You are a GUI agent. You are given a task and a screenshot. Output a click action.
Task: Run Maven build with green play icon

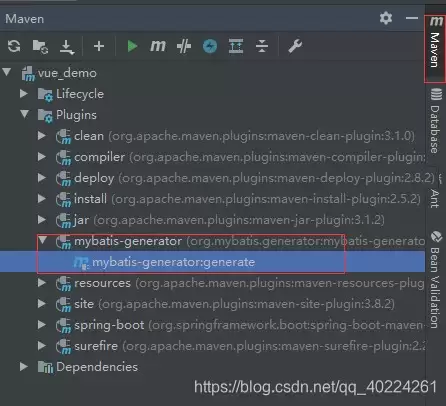click(x=132, y=46)
